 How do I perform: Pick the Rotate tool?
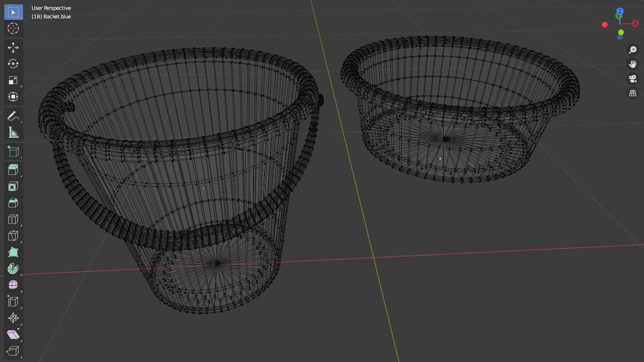(x=13, y=64)
